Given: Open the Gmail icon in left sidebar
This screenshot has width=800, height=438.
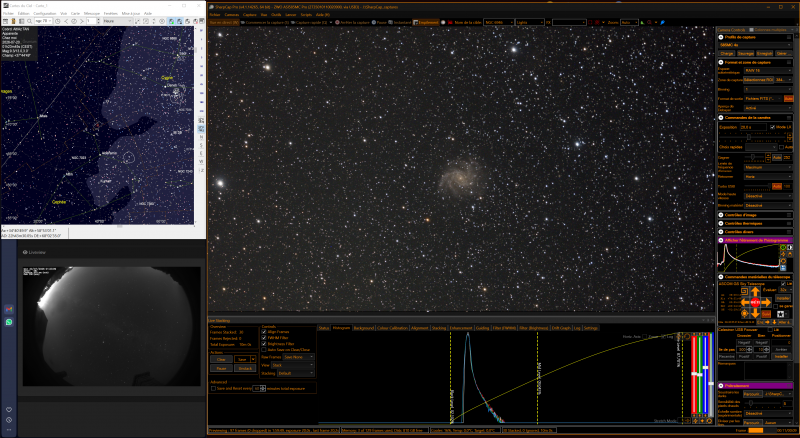Looking at the screenshot, I should click(9, 309).
